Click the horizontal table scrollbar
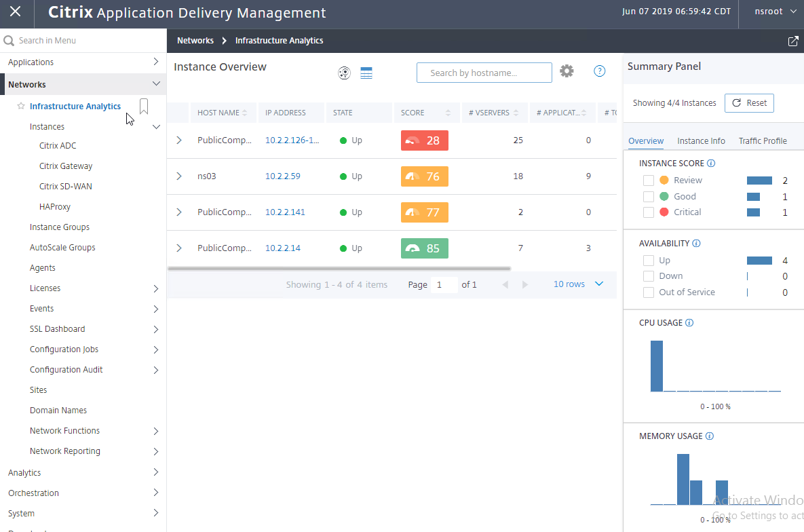The width and height of the screenshot is (804, 532). pos(339,268)
